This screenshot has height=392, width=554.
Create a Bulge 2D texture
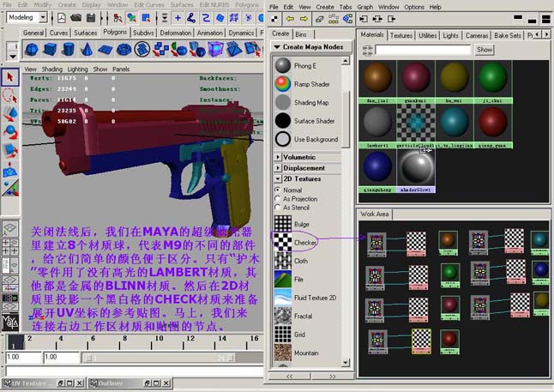click(283, 224)
